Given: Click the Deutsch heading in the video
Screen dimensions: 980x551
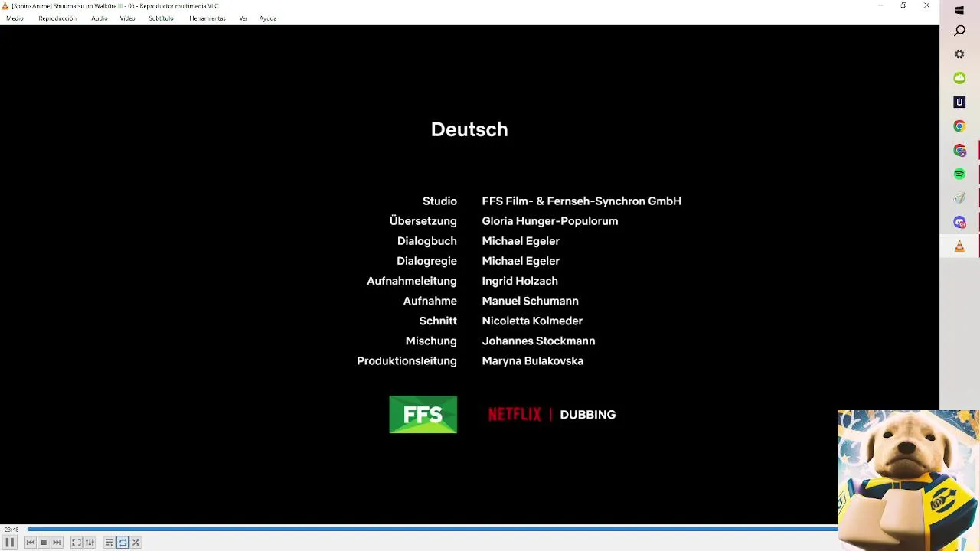Looking at the screenshot, I should tap(469, 129).
